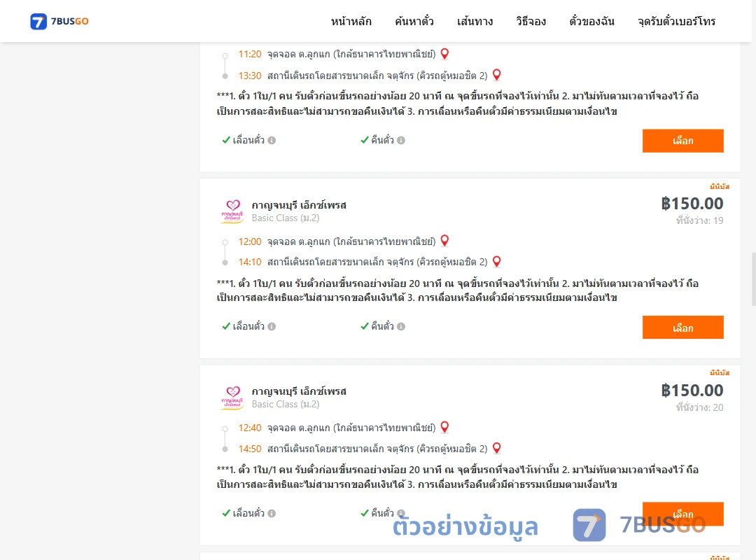Image resolution: width=756 pixels, height=560 pixels.
Task: Click map pin next to 11:20 departure stop
Action: point(444,53)
